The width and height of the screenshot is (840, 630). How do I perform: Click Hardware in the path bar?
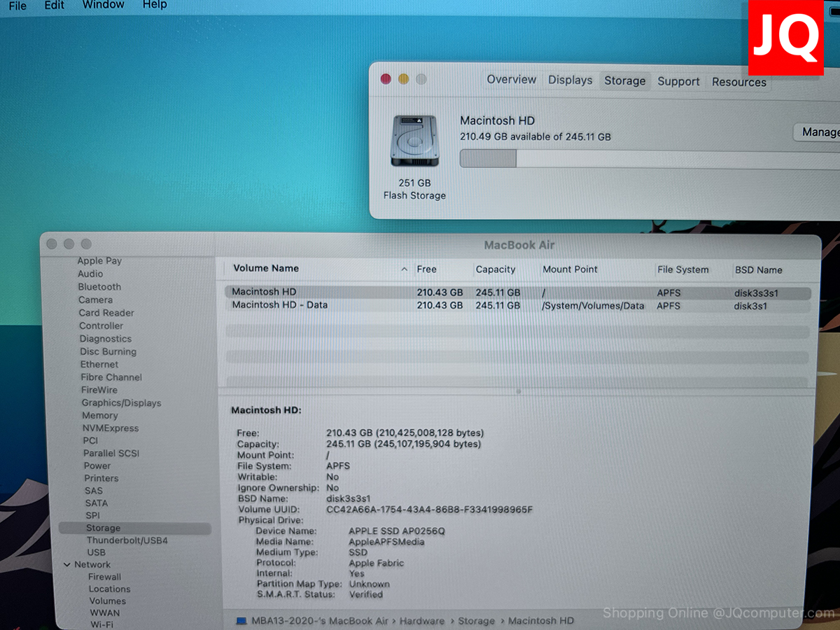click(422, 621)
